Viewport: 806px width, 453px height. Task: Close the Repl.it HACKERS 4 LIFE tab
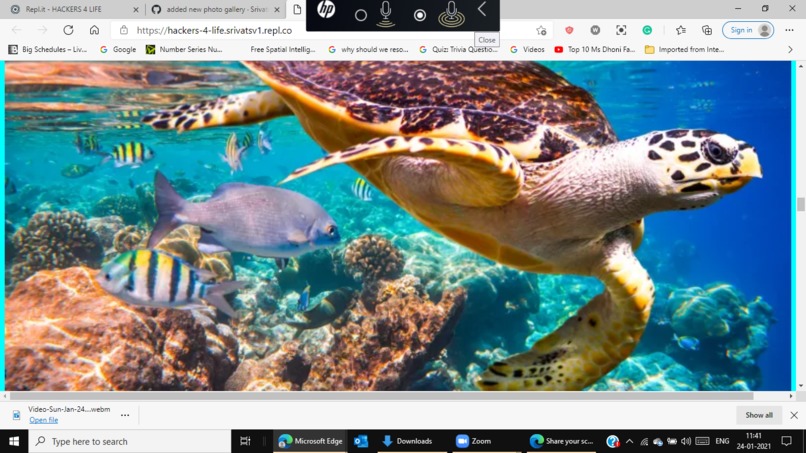(136, 9)
